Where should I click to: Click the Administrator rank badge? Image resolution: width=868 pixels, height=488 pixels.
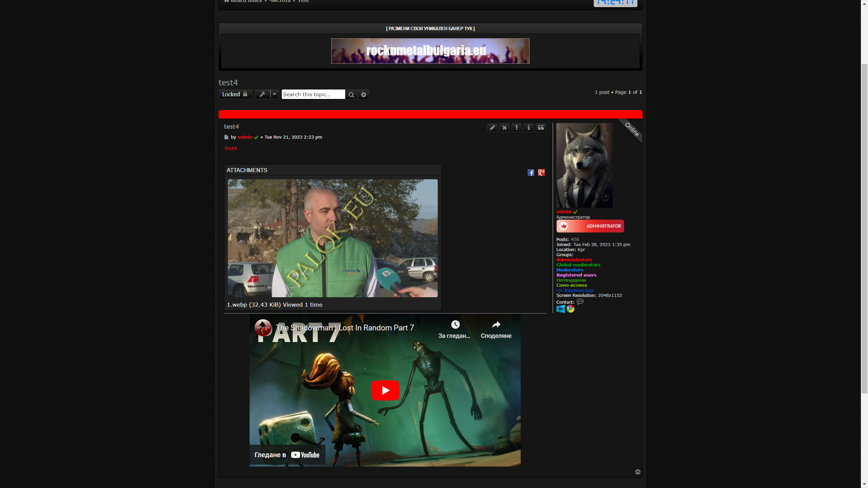[590, 226]
